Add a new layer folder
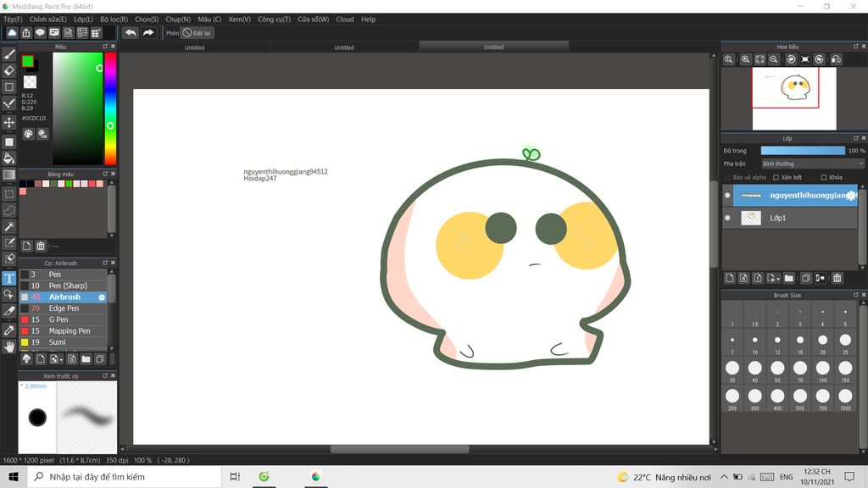Viewport: 868px width, 488px height. 789,278
